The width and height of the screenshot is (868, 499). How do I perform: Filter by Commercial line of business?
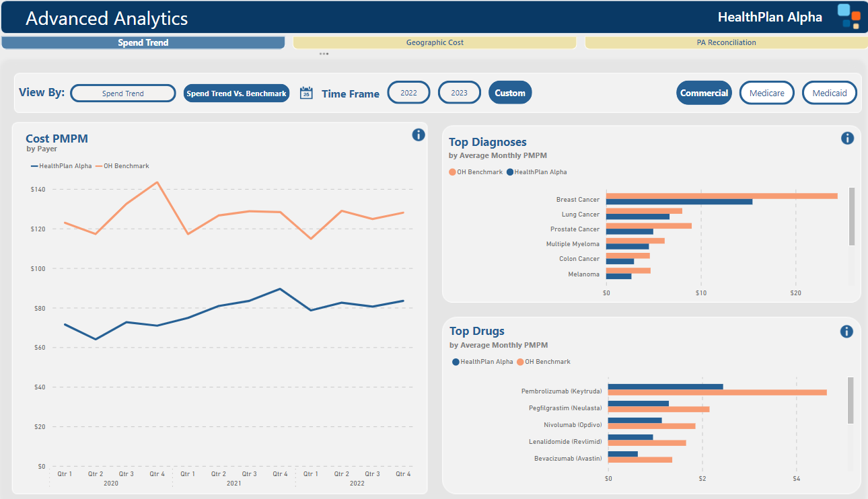click(704, 93)
